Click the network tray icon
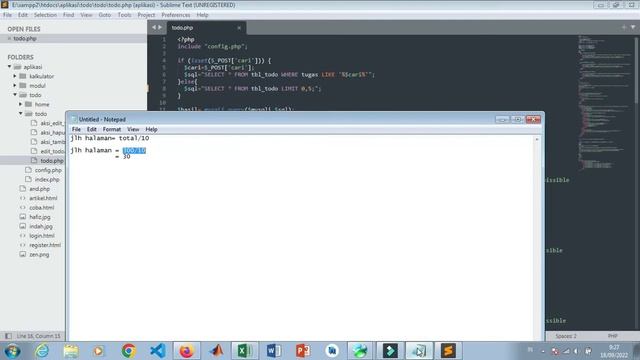The width and height of the screenshot is (640, 360). click(566, 351)
